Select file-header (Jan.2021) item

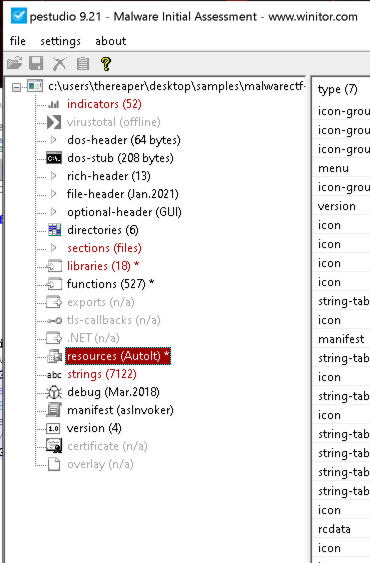click(x=122, y=194)
